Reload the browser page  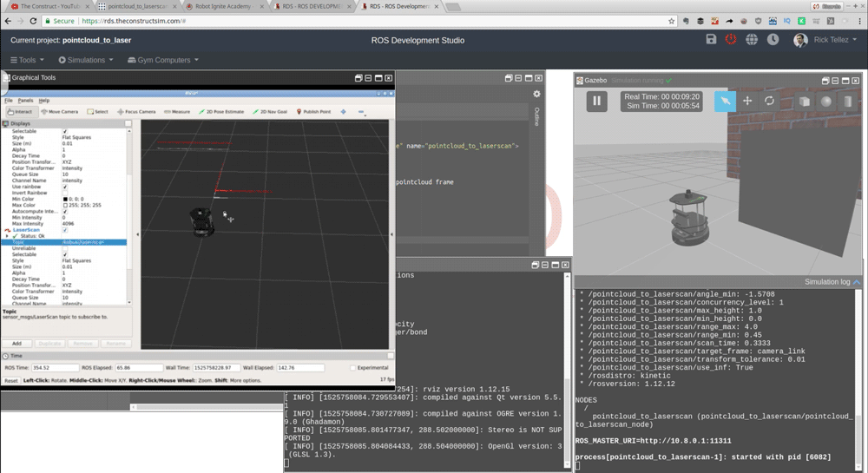tap(33, 21)
